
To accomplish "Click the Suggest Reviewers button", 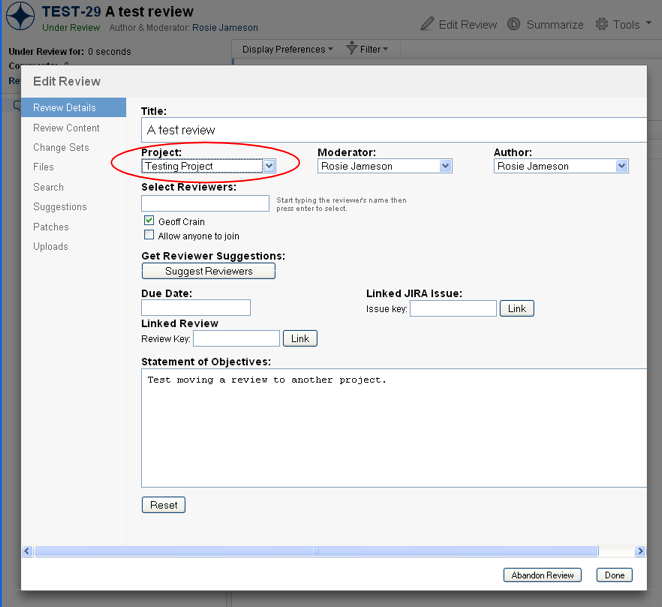I will pos(209,271).
